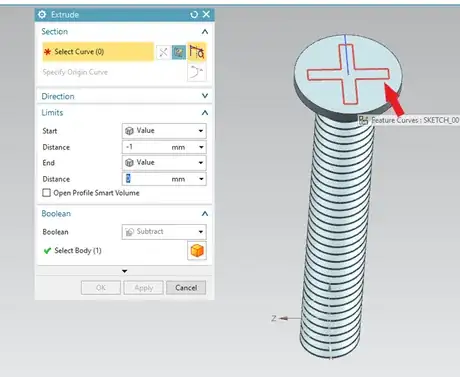Activate the Select Curve (0) field
The height and width of the screenshot is (377, 460).
[98, 52]
